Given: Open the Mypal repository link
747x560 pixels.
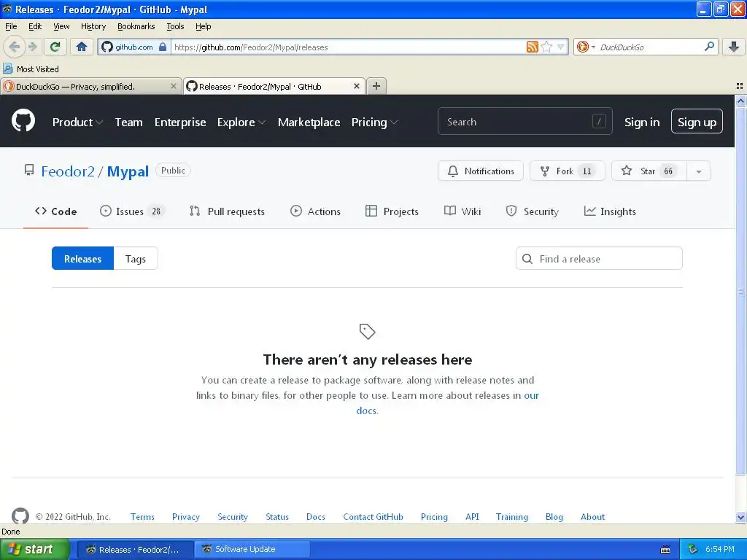Looking at the screenshot, I should pos(128,171).
